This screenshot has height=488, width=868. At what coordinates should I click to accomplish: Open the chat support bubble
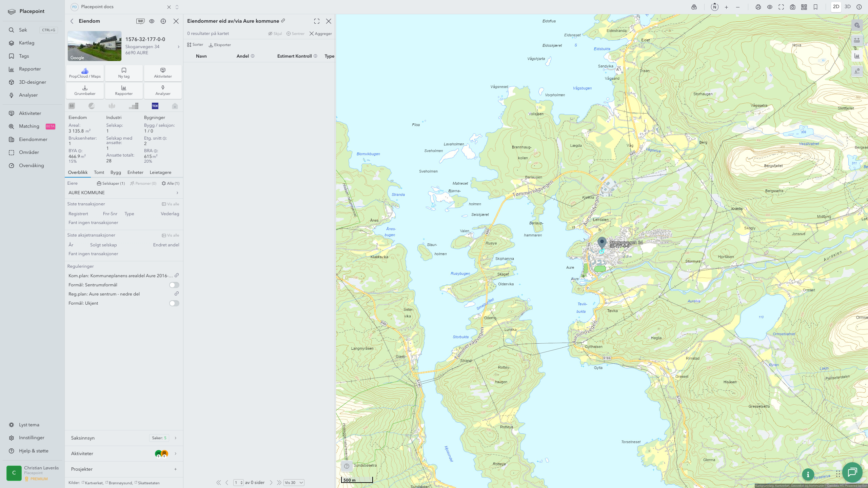pyautogui.click(x=852, y=472)
